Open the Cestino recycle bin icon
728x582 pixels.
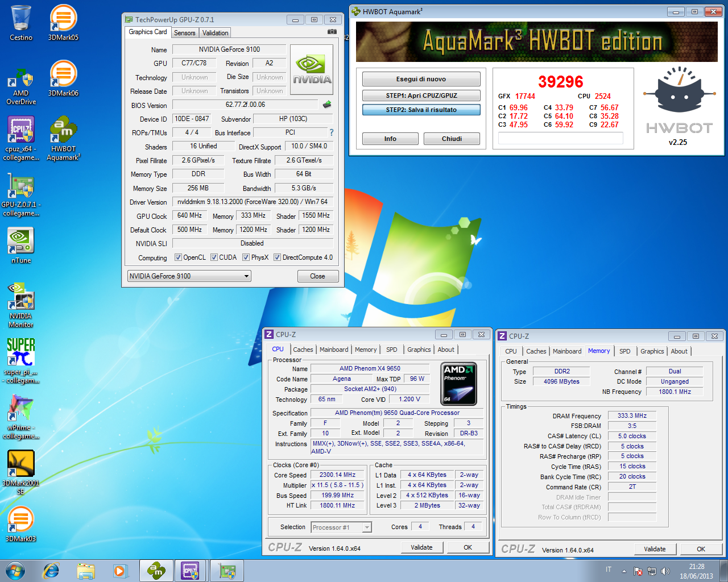[x=21, y=23]
